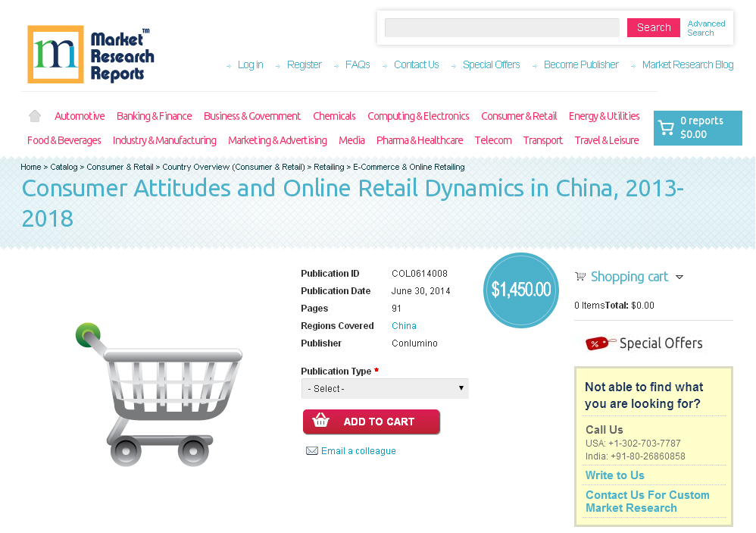Go to E-Commerce & Online Retailing breadcrumb
Screen dimensions: 756x533
pyautogui.click(x=409, y=167)
